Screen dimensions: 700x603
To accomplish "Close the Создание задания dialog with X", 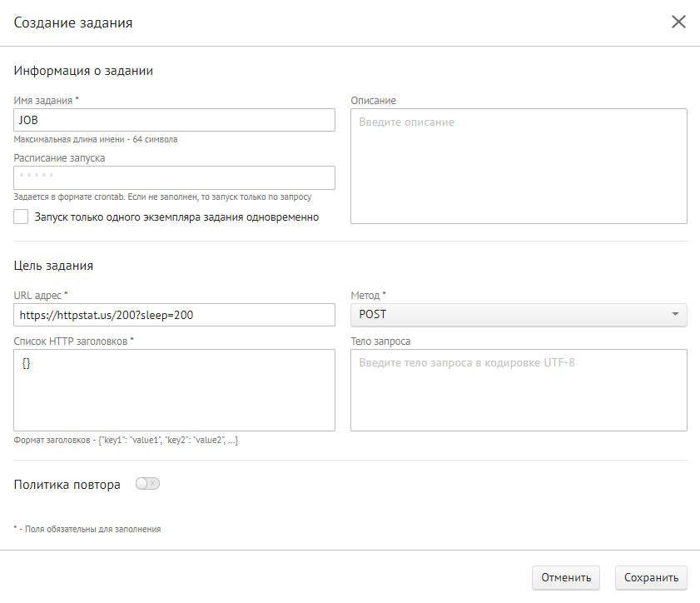I will pos(678,22).
